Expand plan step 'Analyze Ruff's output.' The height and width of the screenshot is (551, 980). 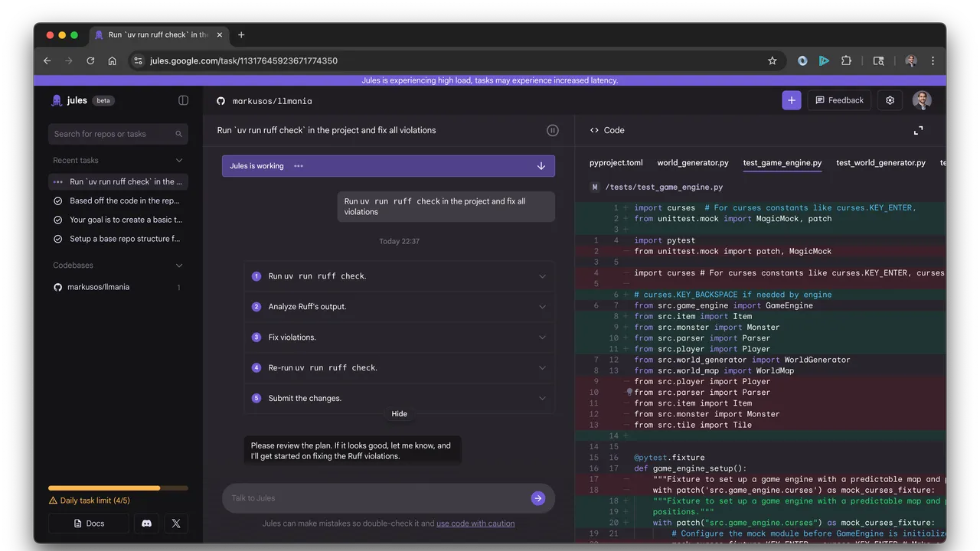[400, 307]
